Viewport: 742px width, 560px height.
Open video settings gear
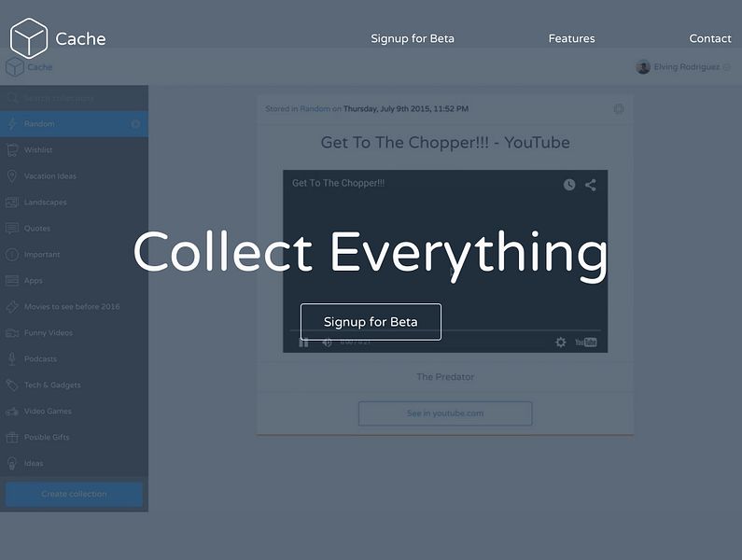[561, 343]
